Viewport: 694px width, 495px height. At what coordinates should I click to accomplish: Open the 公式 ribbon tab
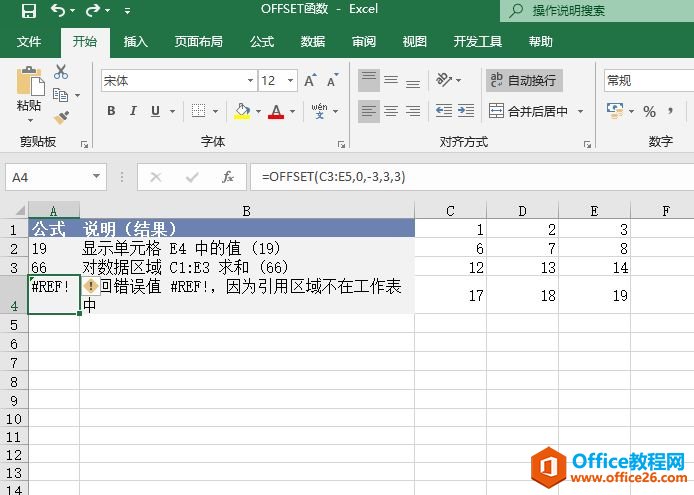(x=262, y=42)
